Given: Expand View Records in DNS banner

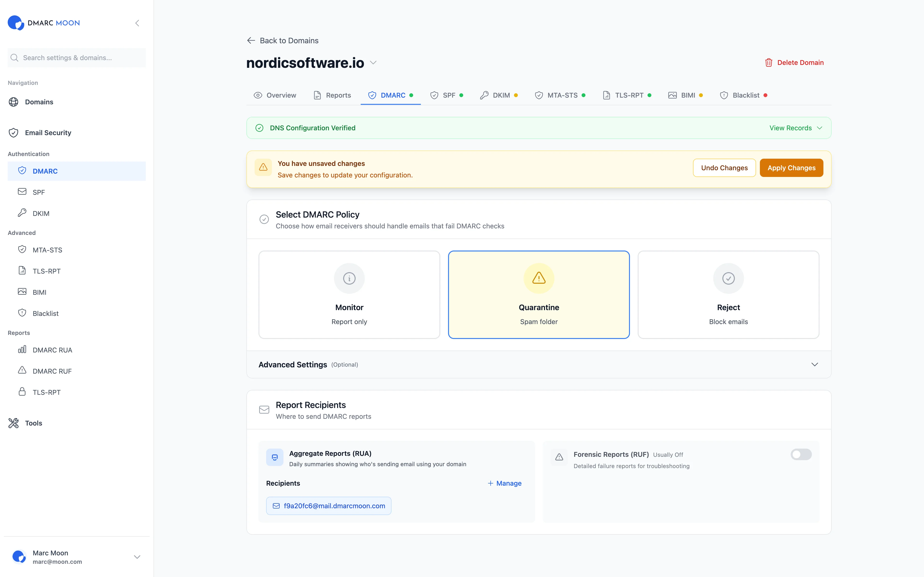Looking at the screenshot, I should tap(795, 128).
